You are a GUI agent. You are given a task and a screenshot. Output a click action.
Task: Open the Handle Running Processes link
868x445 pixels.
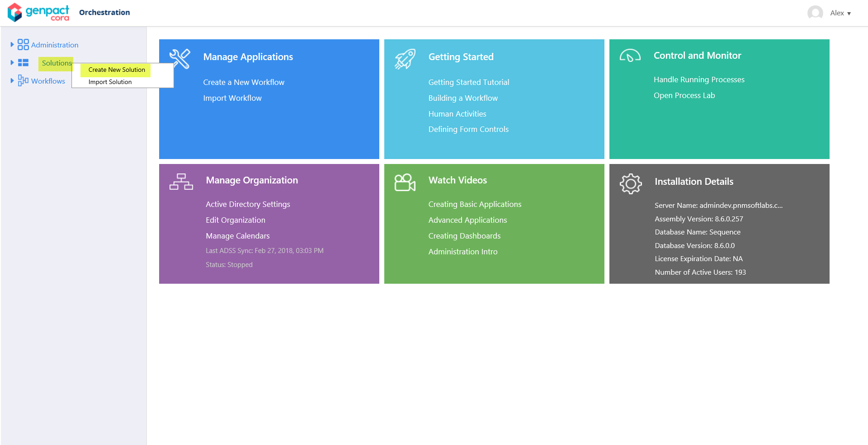click(699, 80)
